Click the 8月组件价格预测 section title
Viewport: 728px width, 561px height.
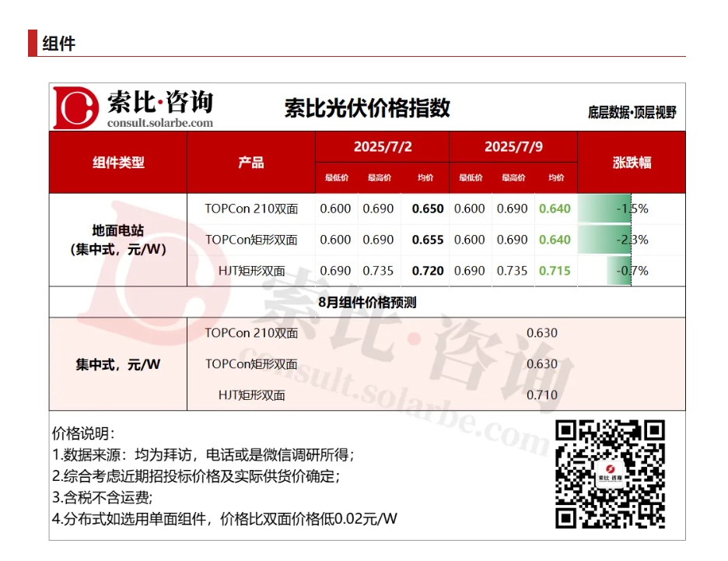coord(367,303)
